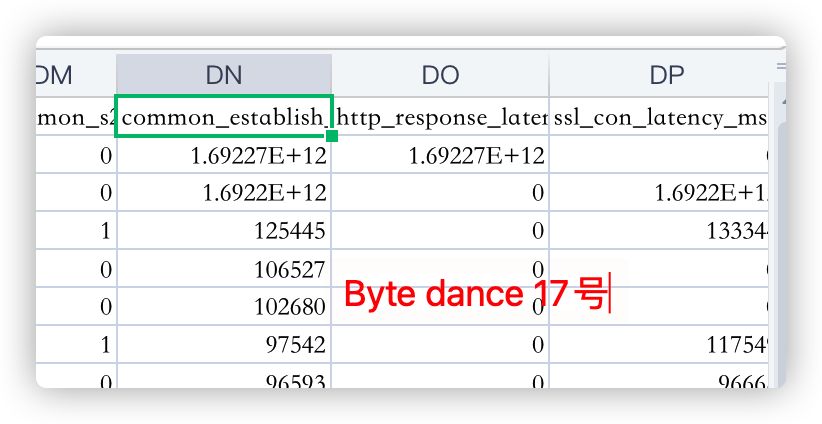Click cell containing 97542
This screenshot has height=424, width=822.
223,345
